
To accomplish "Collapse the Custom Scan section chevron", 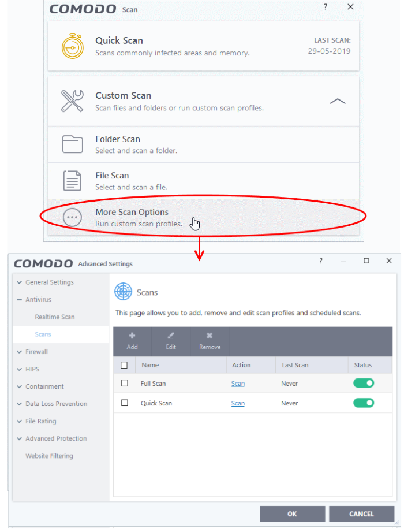I will coord(338,101).
